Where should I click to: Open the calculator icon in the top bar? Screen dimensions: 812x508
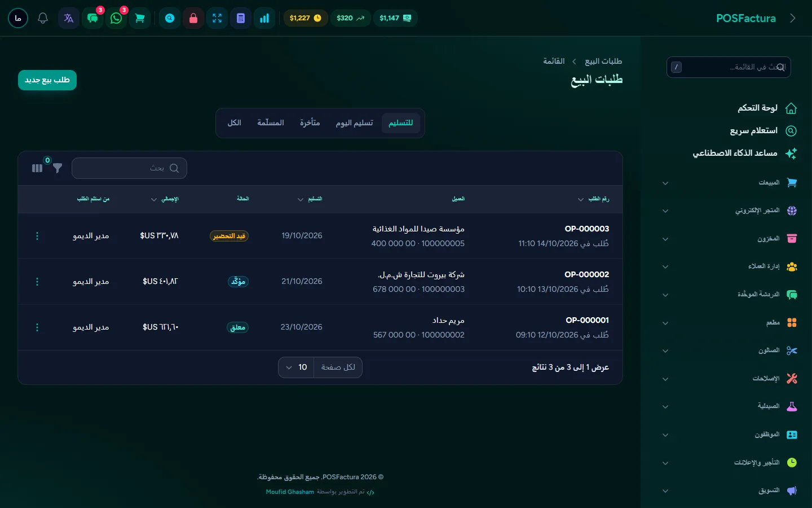[241, 18]
